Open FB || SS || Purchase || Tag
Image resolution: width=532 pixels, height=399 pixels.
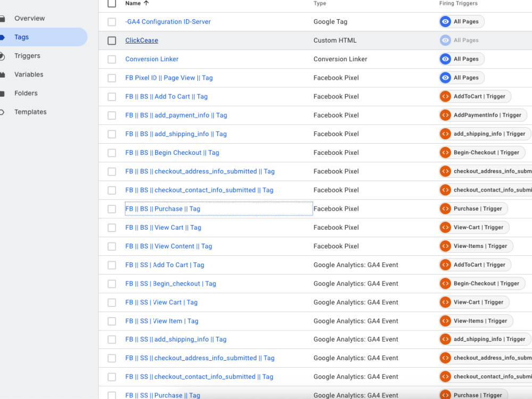(162, 395)
